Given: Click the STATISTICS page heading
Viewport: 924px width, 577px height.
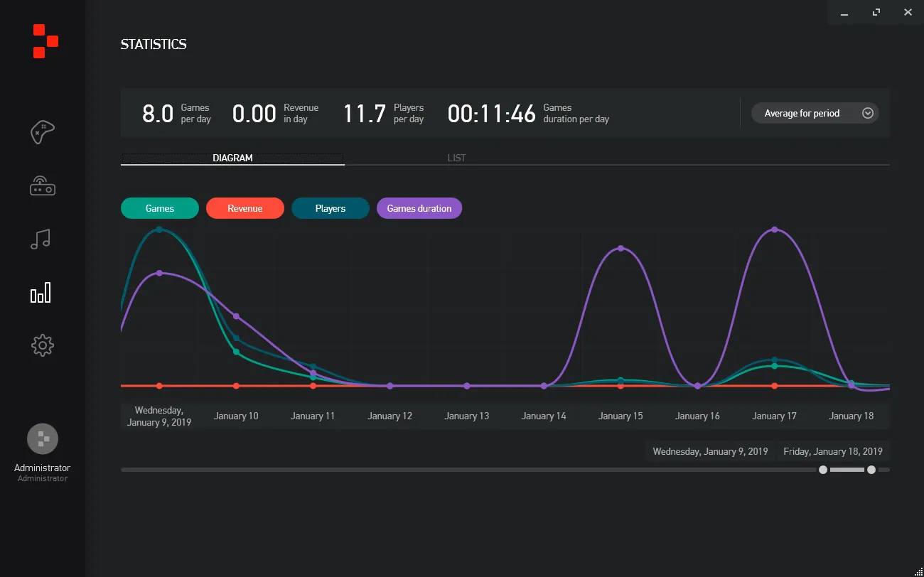Looking at the screenshot, I should [x=154, y=44].
